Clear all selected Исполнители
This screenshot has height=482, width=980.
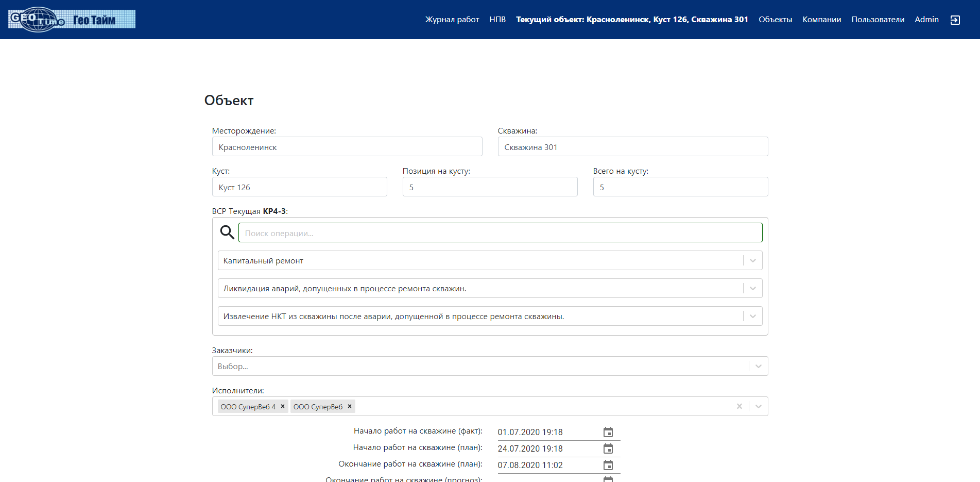(740, 406)
